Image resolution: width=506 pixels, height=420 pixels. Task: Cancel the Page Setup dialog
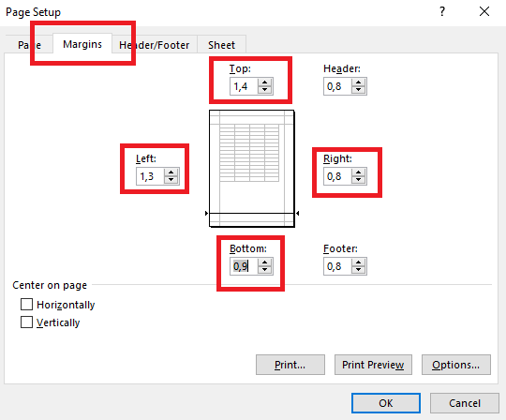click(x=465, y=403)
